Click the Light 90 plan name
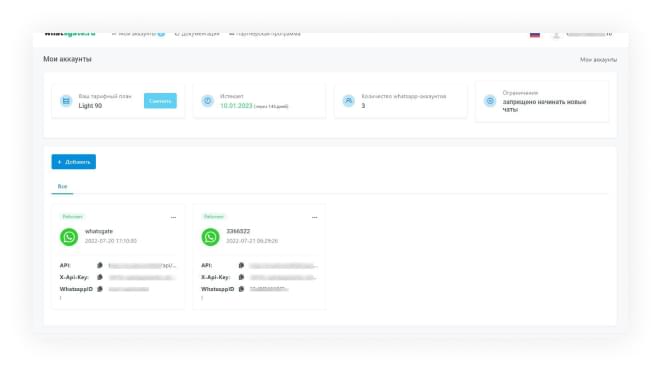 (90, 106)
